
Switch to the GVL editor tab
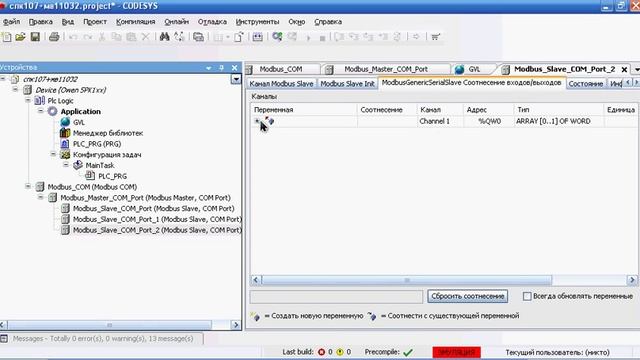pos(474,69)
